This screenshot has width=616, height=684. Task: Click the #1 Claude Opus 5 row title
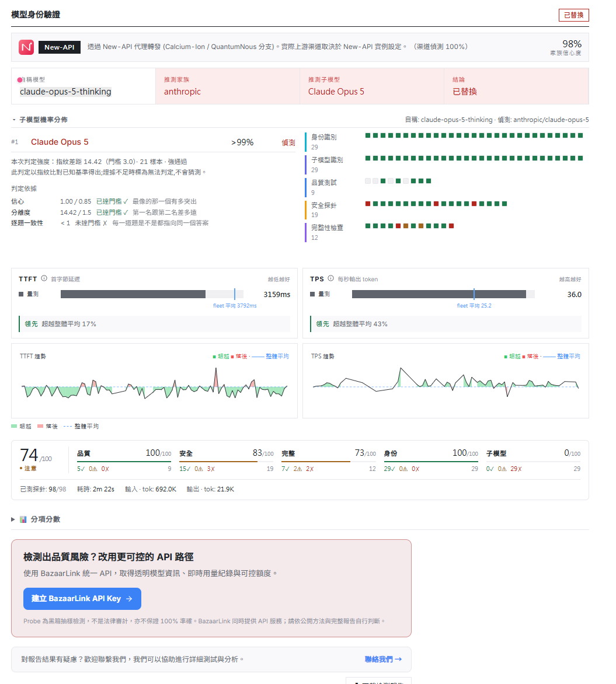coord(60,142)
